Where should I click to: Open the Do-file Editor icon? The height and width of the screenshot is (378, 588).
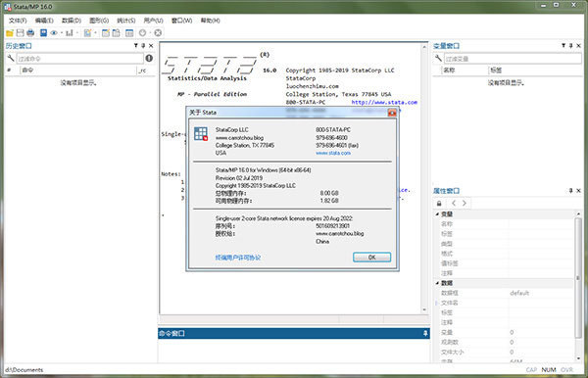87,33
